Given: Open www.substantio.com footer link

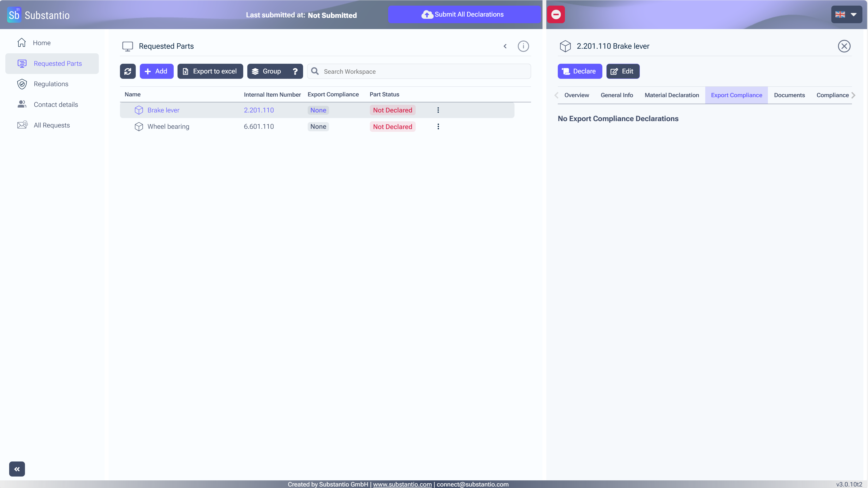Looking at the screenshot, I should [x=402, y=484].
